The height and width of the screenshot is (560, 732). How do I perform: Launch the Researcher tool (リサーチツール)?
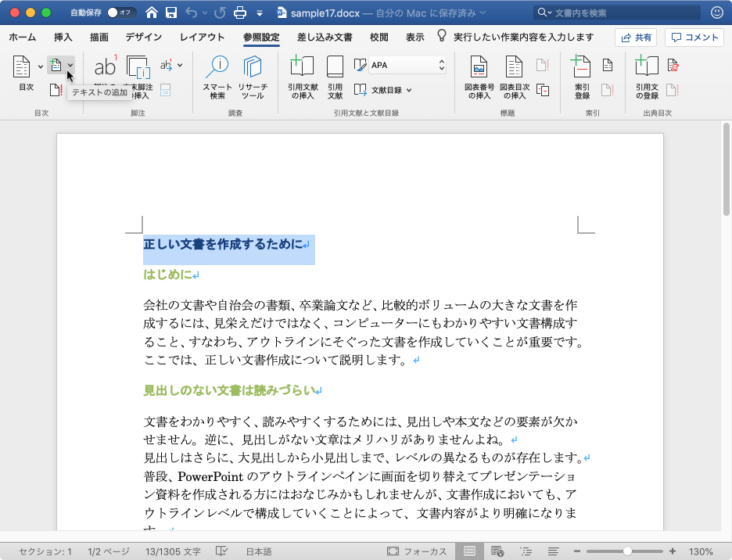(253, 77)
